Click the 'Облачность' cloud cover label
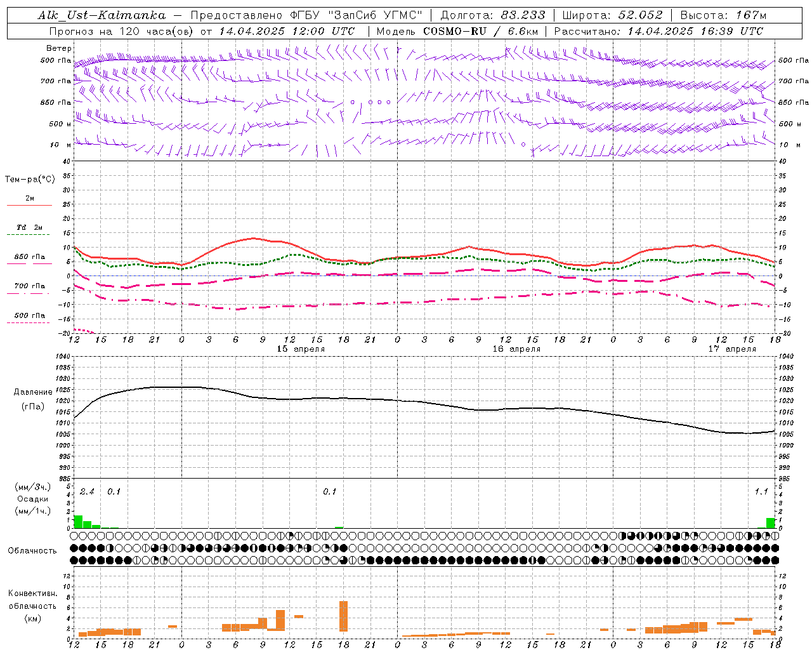Viewport: 812px width, 650px height. tap(32, 551)
